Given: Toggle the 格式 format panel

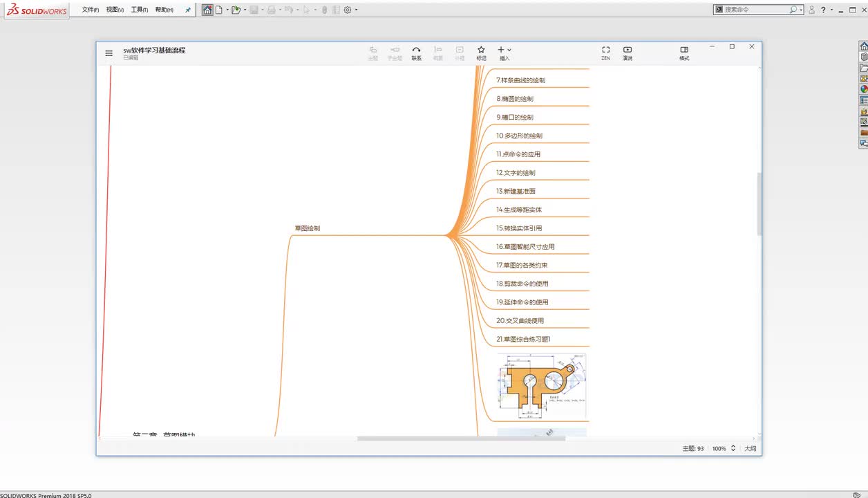Looking at the screenshot, I should coord(684,53).
